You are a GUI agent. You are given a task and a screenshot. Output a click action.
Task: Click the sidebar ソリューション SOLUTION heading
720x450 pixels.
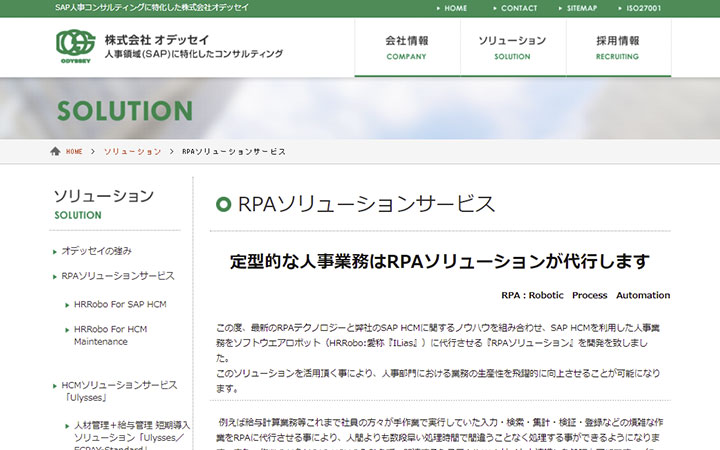point(103,203)
